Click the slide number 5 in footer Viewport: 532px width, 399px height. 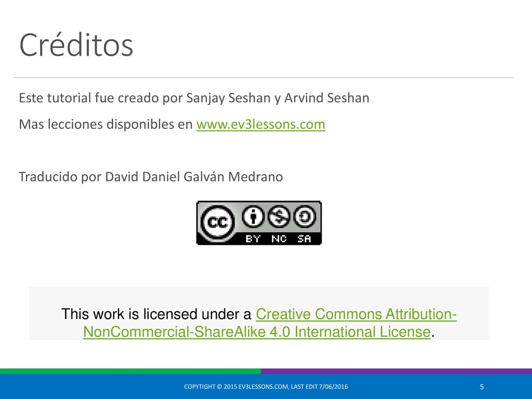[482, 387]
